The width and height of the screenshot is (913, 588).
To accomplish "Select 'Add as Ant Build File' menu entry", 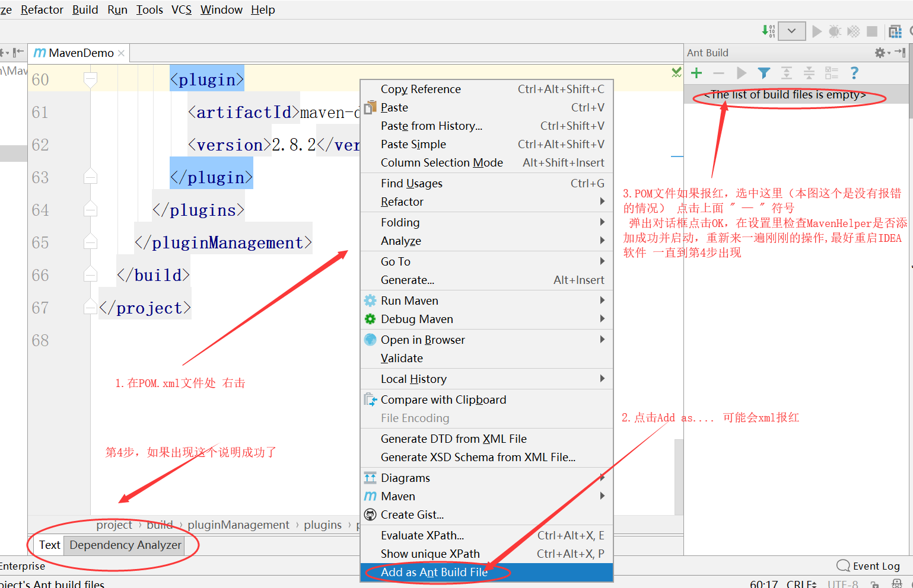I will [434, 572].
